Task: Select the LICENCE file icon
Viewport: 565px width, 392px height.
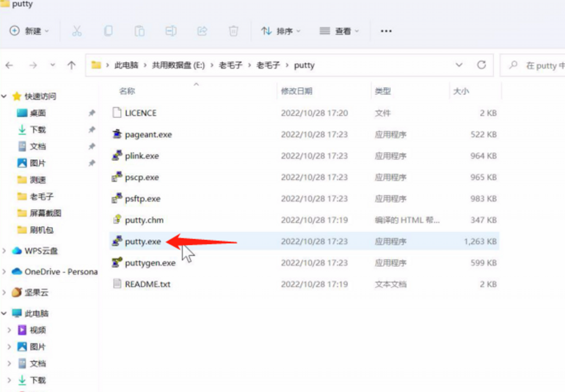Action: pyautogui.click(x=117, y=112)
